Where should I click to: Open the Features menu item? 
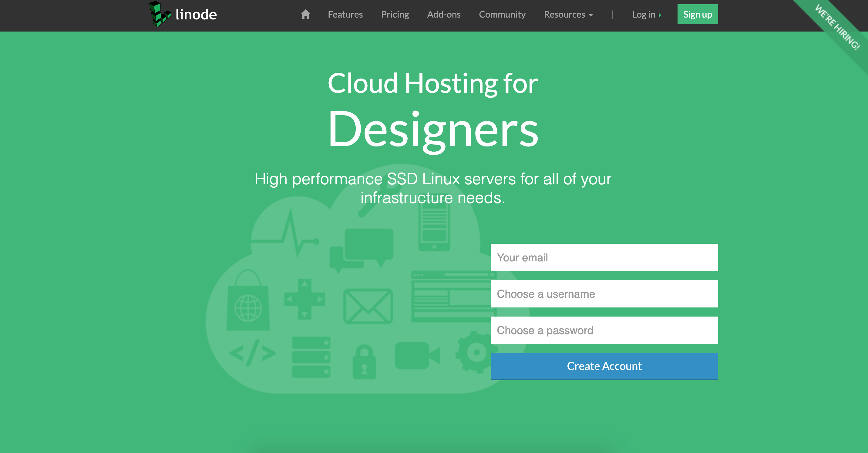coord(345,15)
